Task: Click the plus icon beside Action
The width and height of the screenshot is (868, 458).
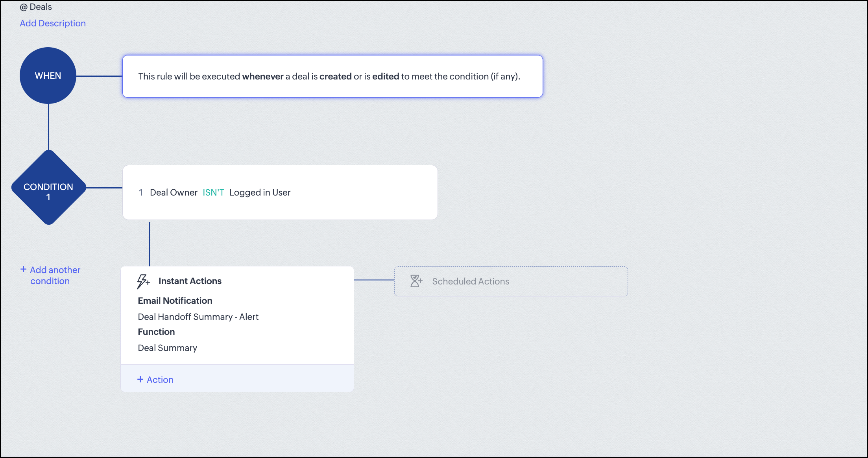Action: (x=140, y=379)
